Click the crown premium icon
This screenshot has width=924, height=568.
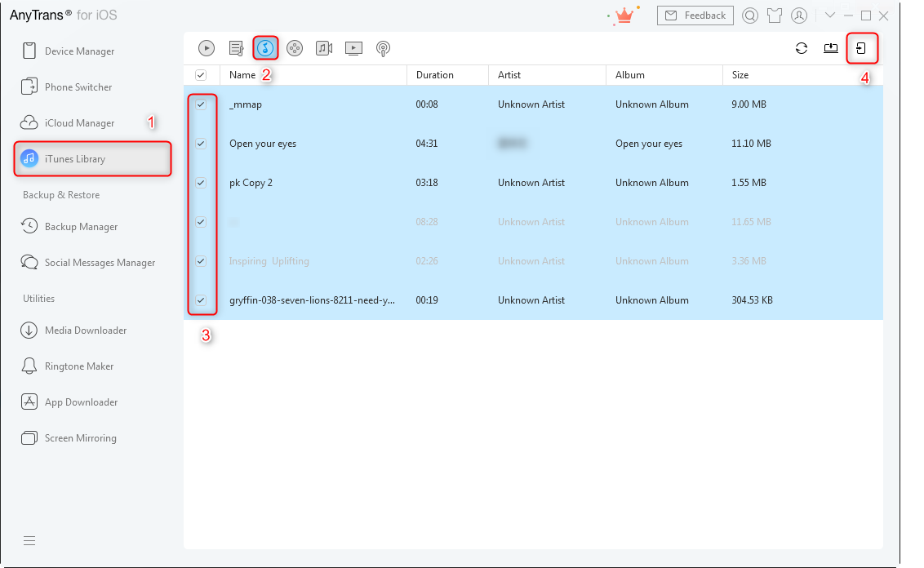(x=624, y=16)
